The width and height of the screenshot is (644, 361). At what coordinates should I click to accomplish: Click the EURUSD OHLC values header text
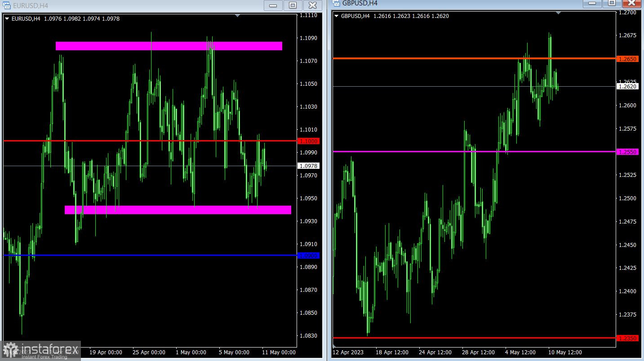coord(82,19)
